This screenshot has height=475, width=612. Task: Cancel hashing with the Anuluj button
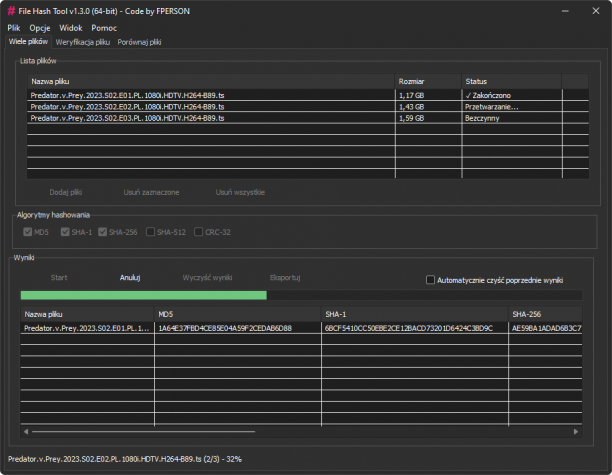tap(130, 278)
